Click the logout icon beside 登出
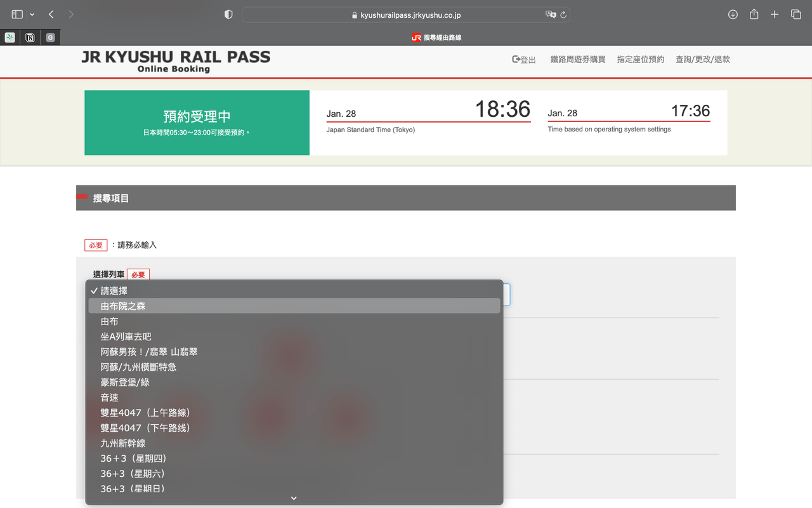 pos(514,58)
